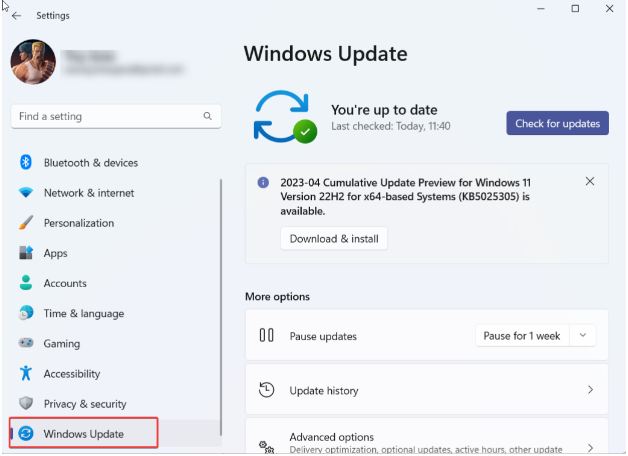Click the Accessibility figure icon

point(26,373)
